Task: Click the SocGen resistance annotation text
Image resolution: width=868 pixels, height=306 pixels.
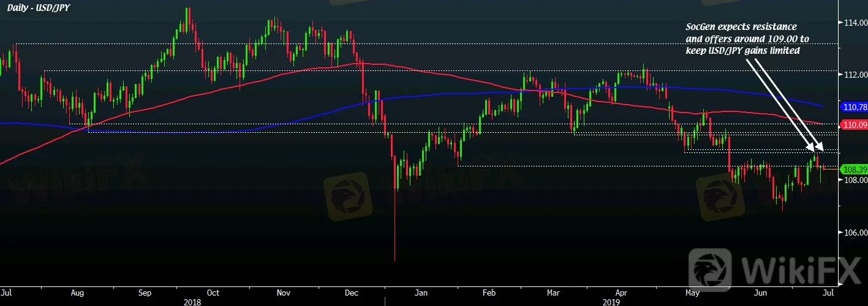Action: coord(747,39)
